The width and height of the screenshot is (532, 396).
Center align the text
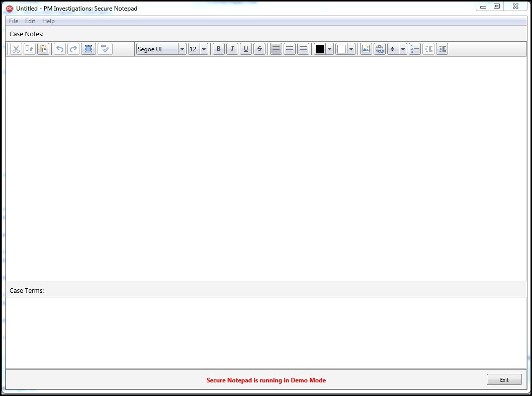[290, 49]
